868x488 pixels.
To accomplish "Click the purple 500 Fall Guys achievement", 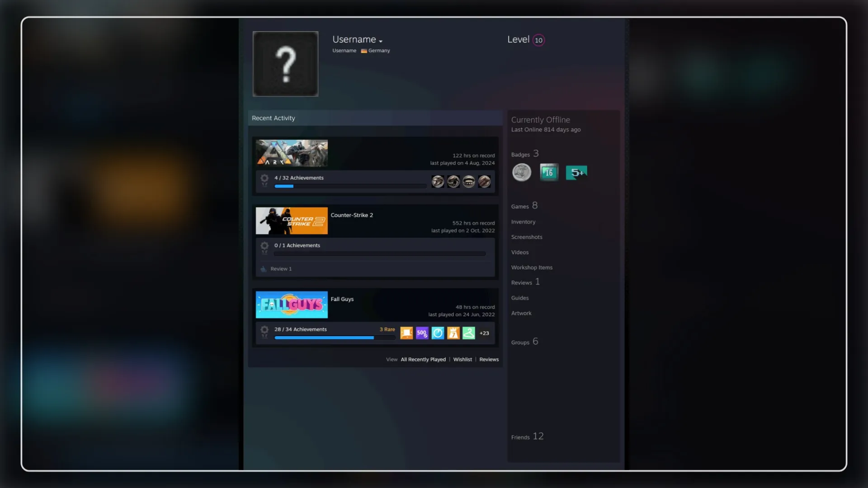I will point(422,333).
